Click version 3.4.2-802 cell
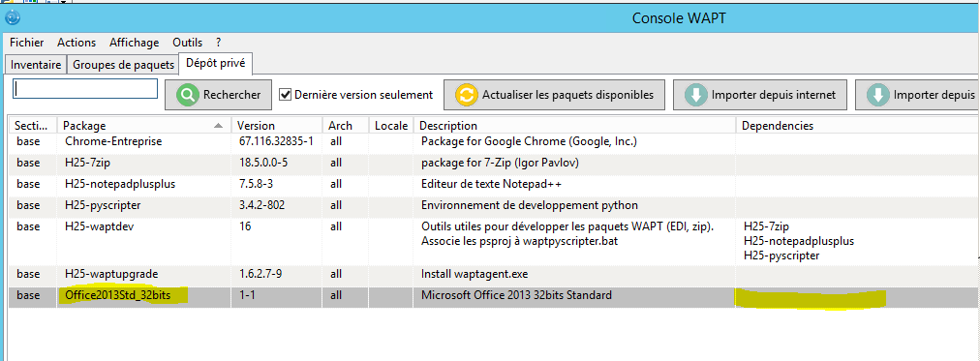 [x=262, y=205]
